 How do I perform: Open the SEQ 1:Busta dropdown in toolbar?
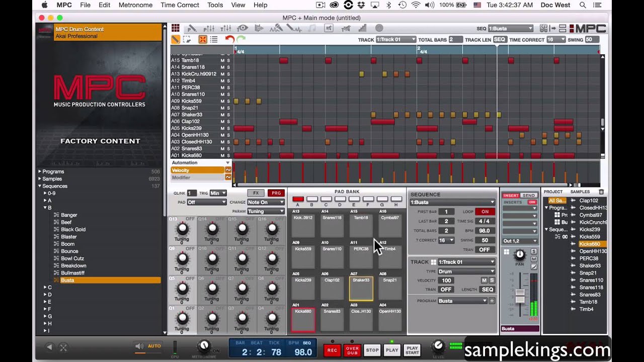510,29
